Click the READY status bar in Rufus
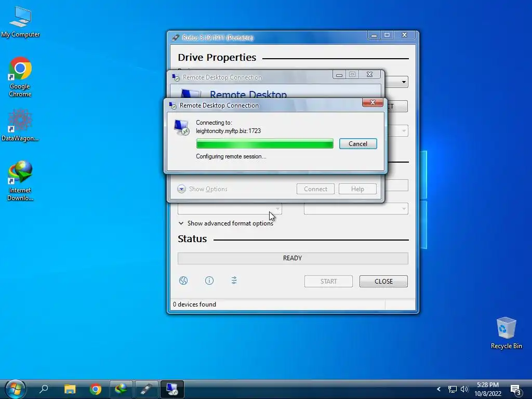The image size is (532, 399). coord(293,258)
